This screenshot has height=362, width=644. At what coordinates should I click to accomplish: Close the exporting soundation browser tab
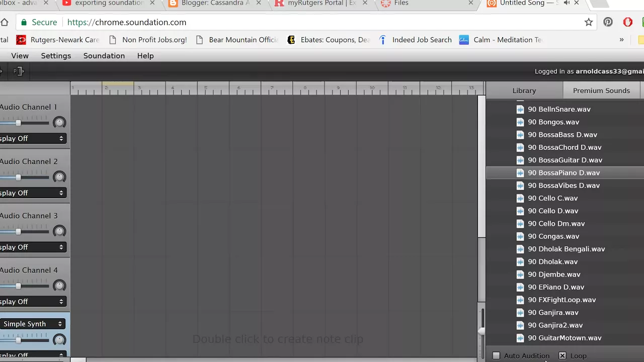tap(153, 3)
